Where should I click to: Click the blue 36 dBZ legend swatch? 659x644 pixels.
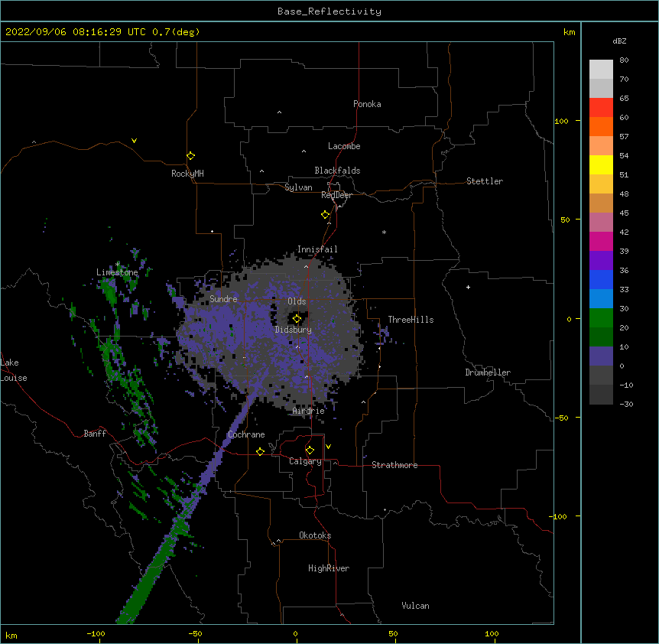pyautogui.click(x=601, y=279)
